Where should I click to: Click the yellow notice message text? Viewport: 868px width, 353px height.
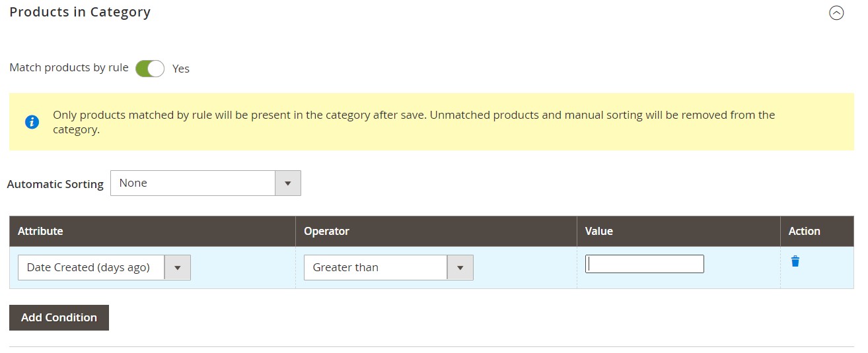point(414,122)
